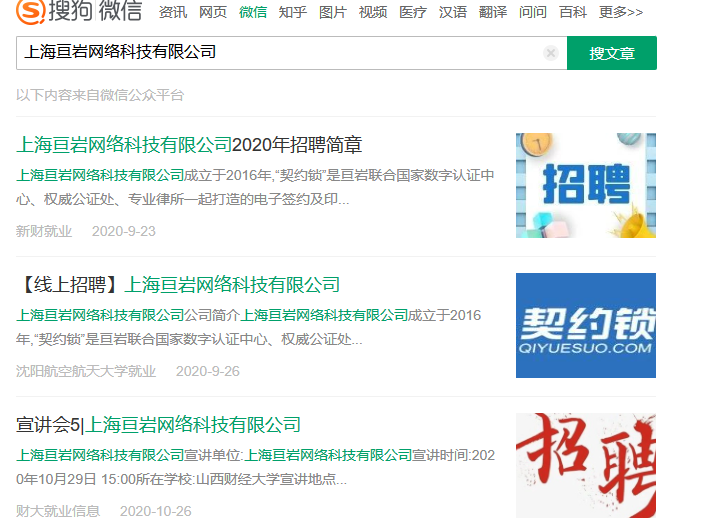702x518 pixels.
Task: Open the 百科 tab
Action: [573, 12]
